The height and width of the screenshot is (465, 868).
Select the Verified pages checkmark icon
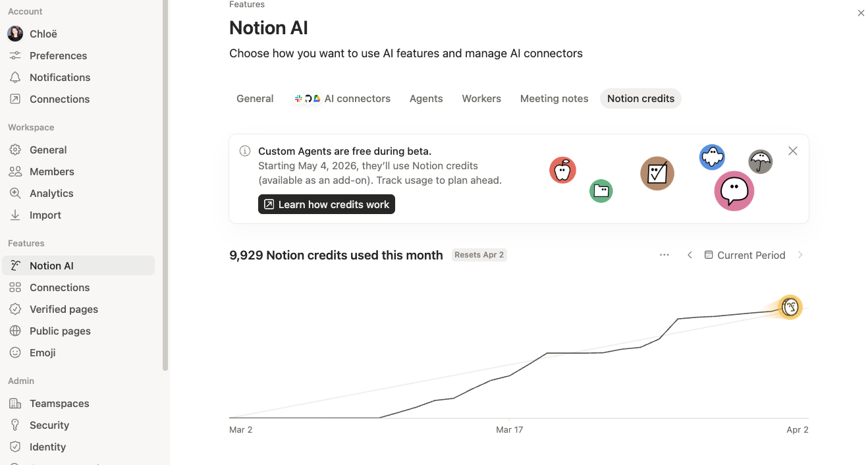(15, 309)
